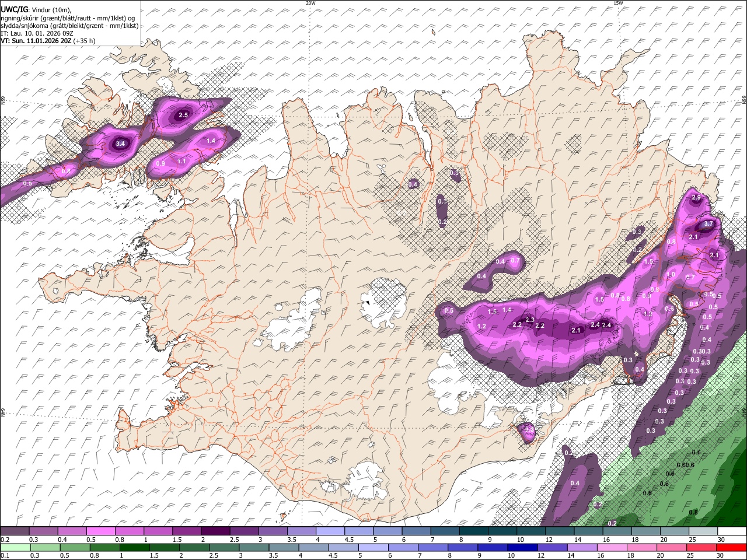This screenshot has height=560, width=747.
Task: Click the 3.7 snowfall maximum in the east
Action: click(708, 224)
